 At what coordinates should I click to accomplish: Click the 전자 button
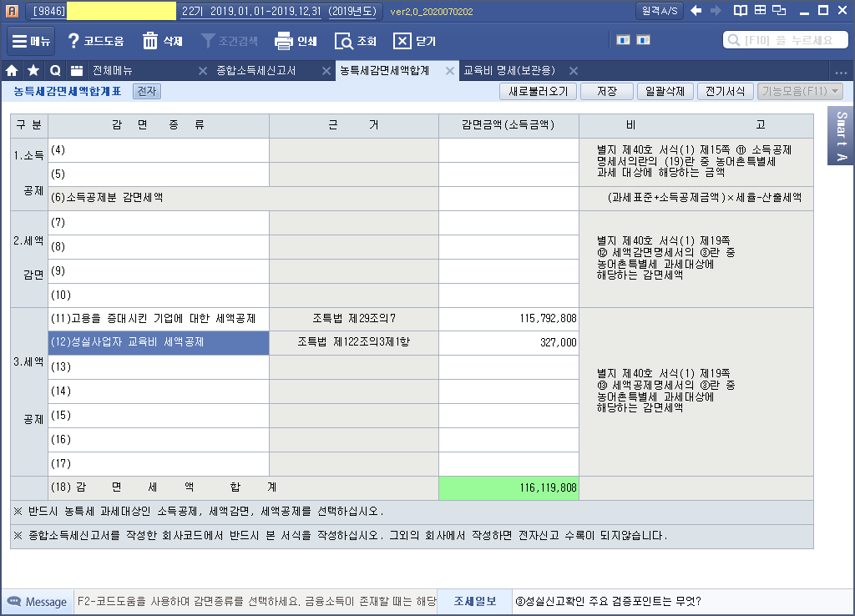(x=147, y=91)
